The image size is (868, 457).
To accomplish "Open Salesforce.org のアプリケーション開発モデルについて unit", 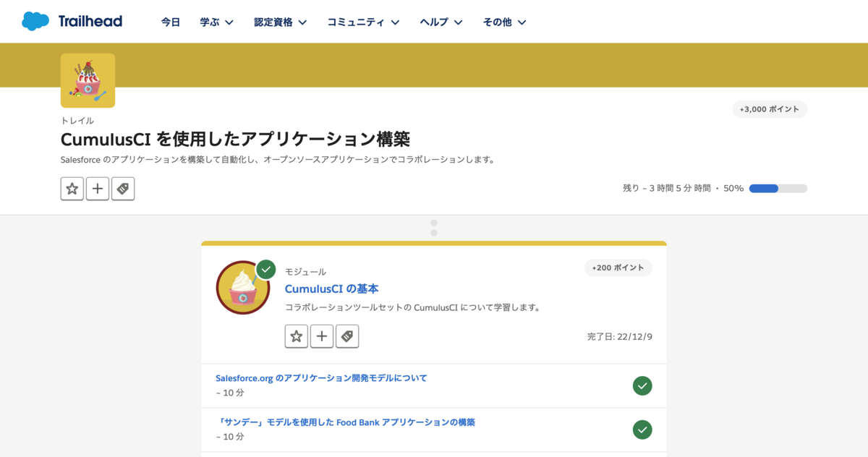I will pos(321,377).
